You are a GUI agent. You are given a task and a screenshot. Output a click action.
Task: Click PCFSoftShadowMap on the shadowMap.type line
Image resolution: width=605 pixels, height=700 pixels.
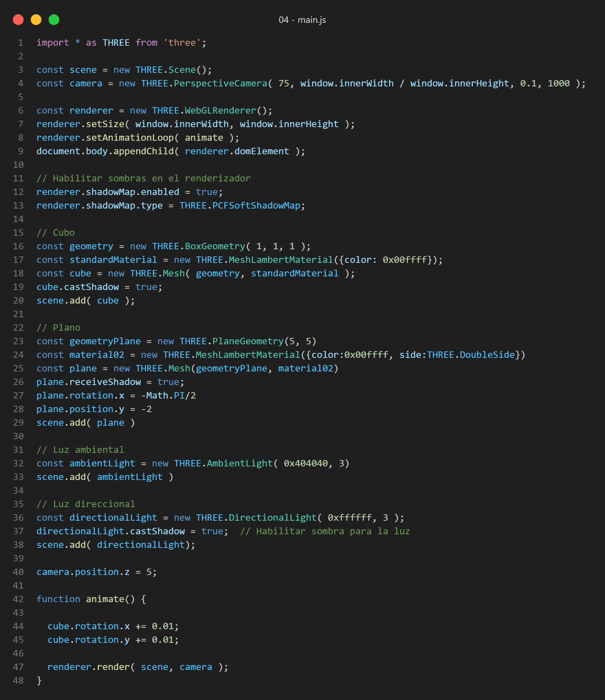[x=256, y=206]
